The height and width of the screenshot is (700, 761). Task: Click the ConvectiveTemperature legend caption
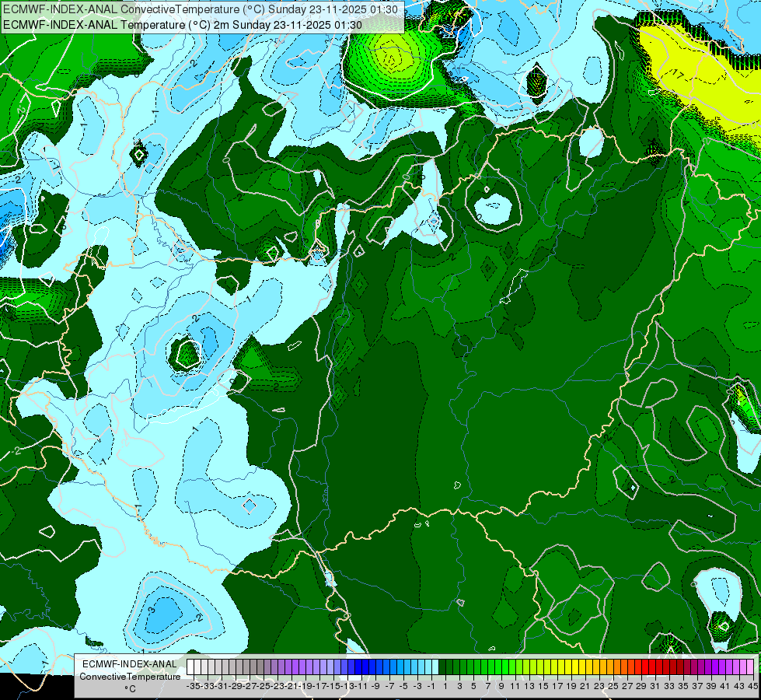point(130,676)
